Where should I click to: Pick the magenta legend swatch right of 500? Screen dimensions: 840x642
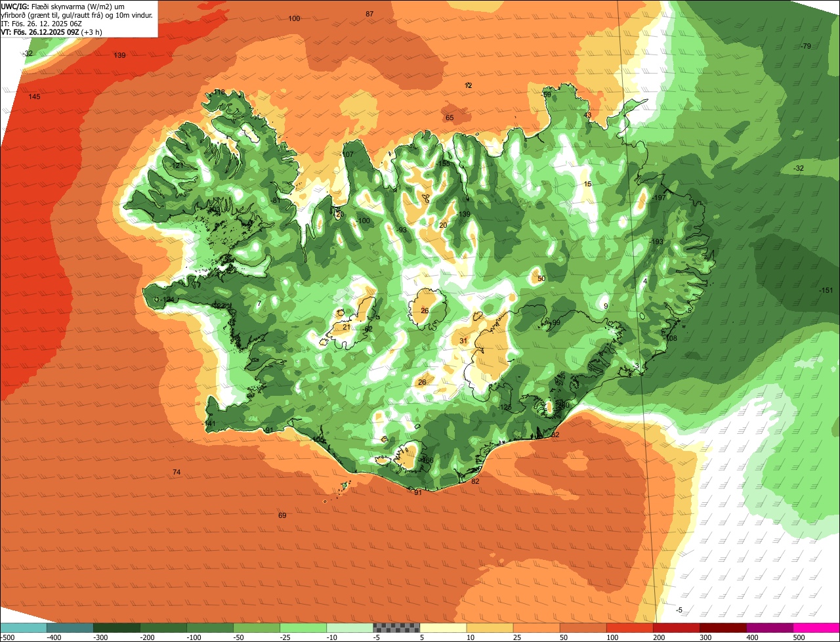816,628
